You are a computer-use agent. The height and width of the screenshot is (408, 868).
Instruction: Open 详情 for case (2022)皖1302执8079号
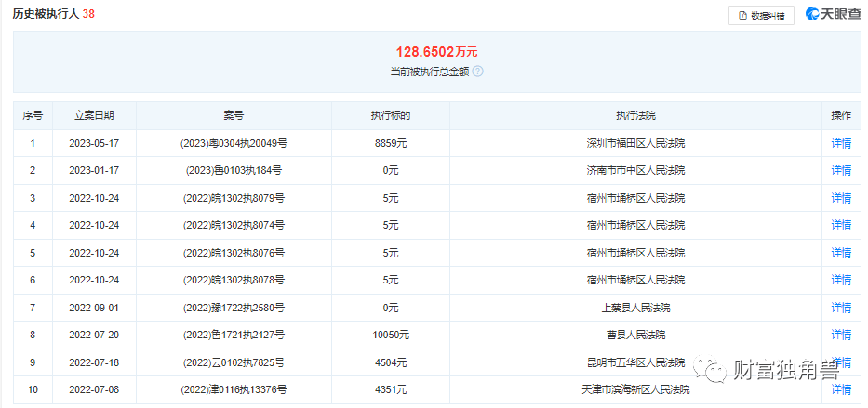(x=841, y=198)
